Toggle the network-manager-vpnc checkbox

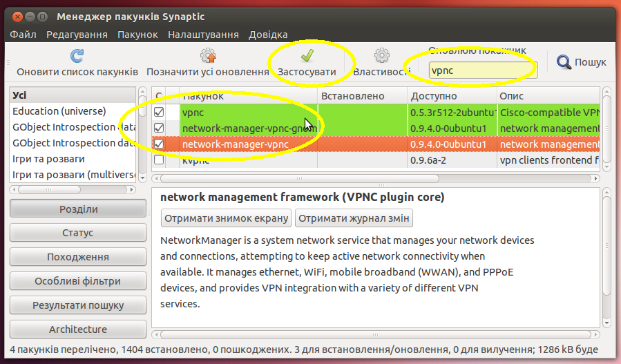coord(159,144)
